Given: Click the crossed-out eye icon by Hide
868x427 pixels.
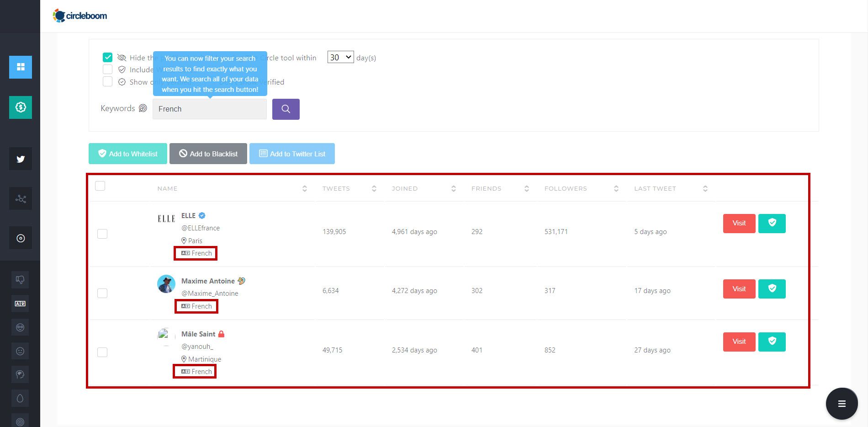Looking at the screenshot, I should click(122, 58).
